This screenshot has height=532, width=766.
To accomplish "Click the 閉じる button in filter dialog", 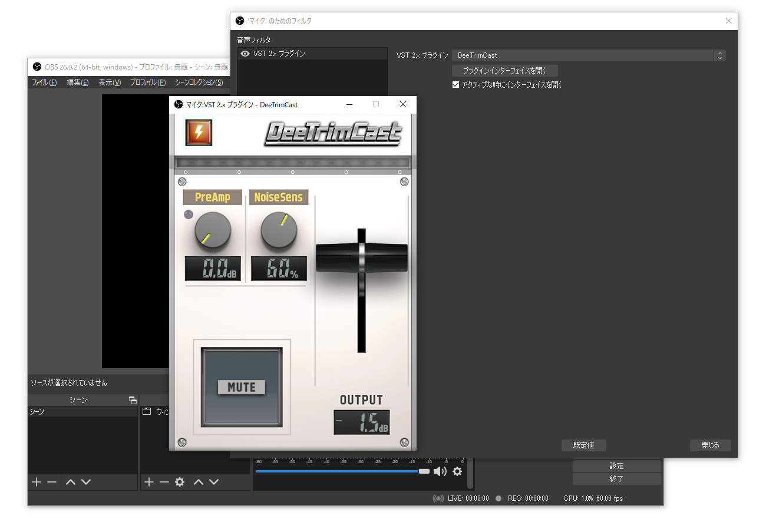I will click(710, 445).
